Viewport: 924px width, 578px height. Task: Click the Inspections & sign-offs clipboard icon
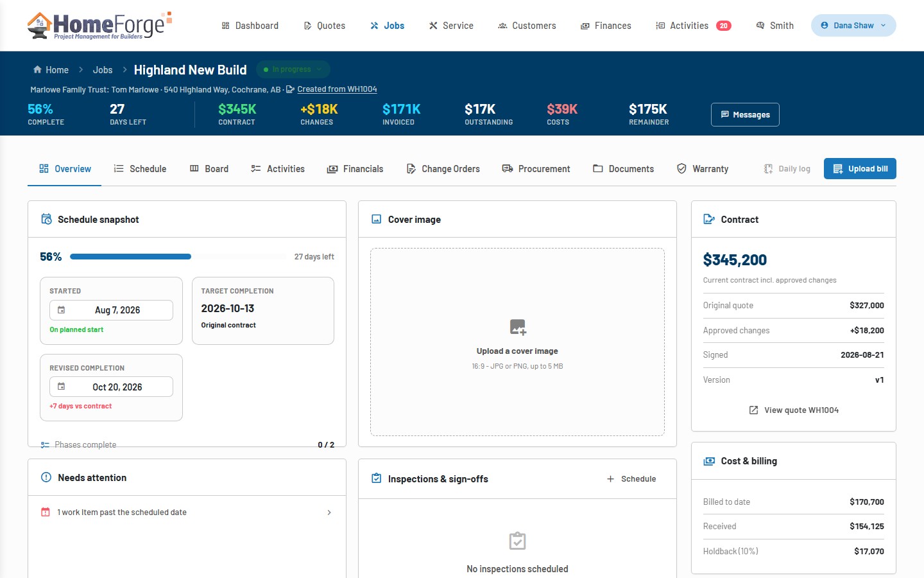click(377, 478)
